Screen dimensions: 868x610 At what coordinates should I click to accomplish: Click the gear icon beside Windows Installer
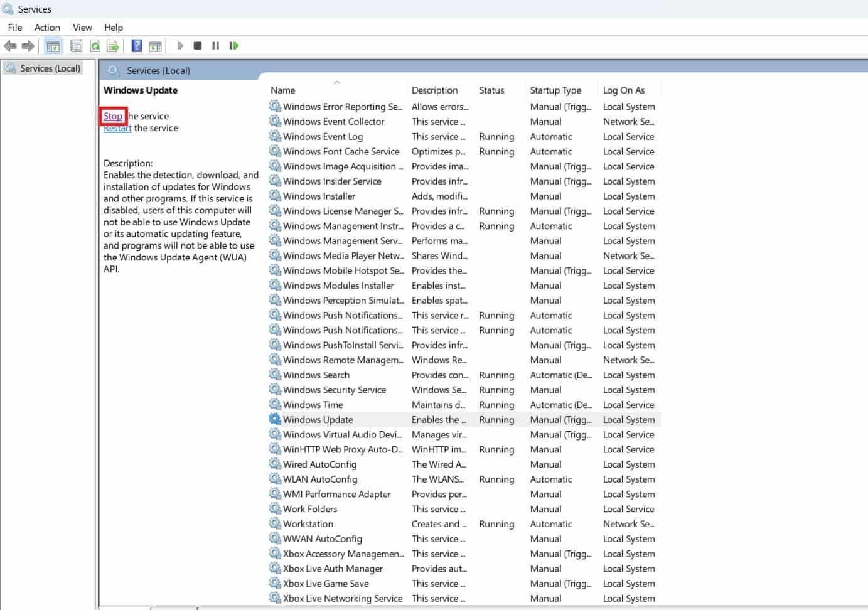[x=275, y=195]
